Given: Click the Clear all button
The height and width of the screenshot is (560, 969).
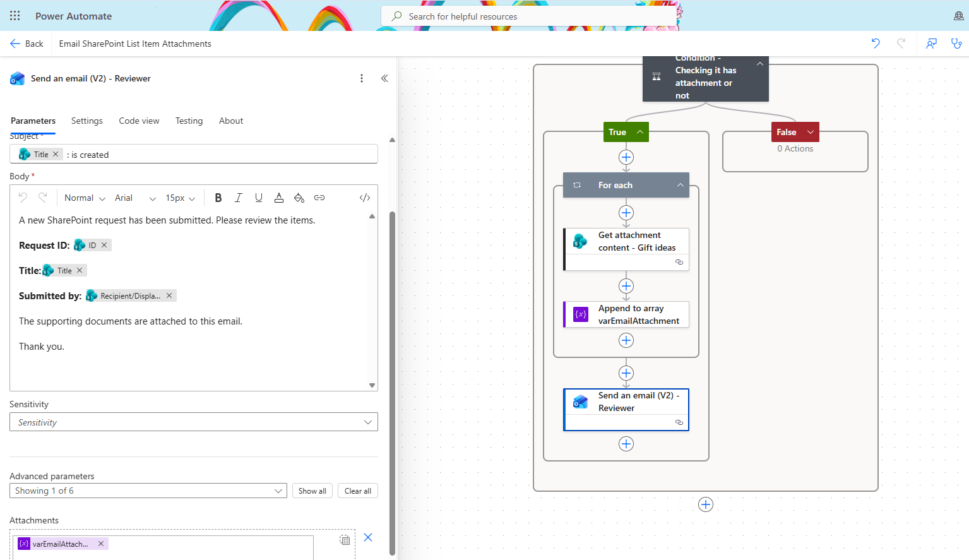Looking at the screenshot, I should coord(358,491).
